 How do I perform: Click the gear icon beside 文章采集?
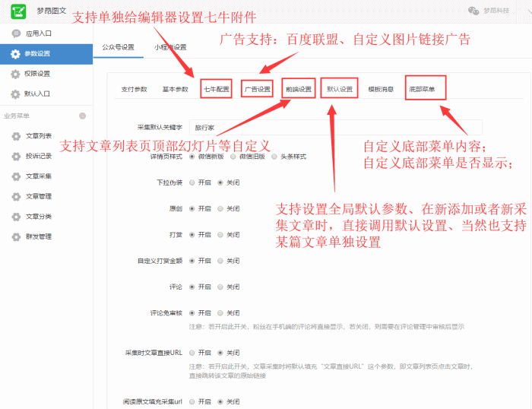16,176
